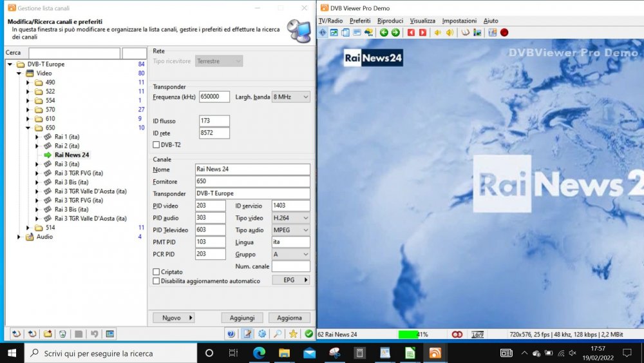This screenshot has width=644, height=363.
Task: Open the Tipo audio MPEG dropdown
Action: (x=291, y=230)
